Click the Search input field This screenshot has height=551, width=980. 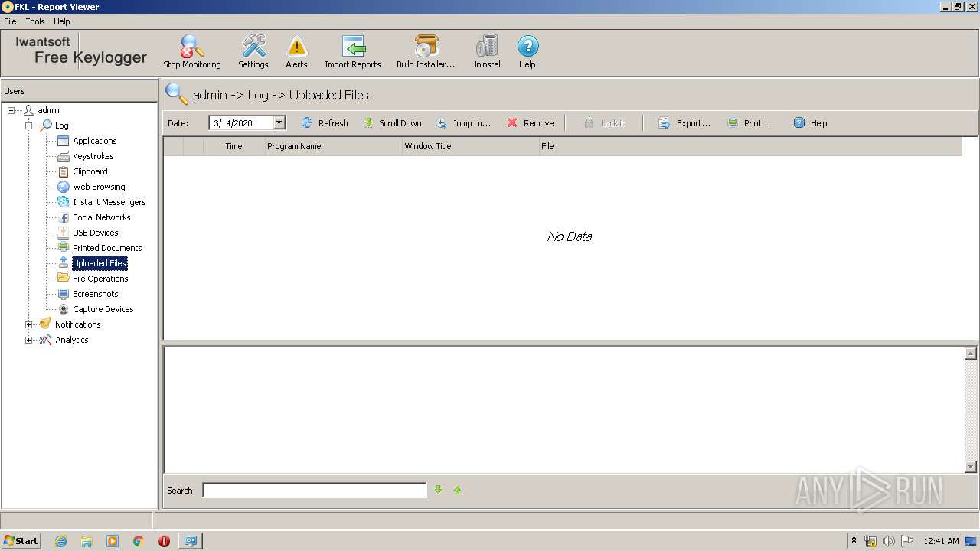314,490
